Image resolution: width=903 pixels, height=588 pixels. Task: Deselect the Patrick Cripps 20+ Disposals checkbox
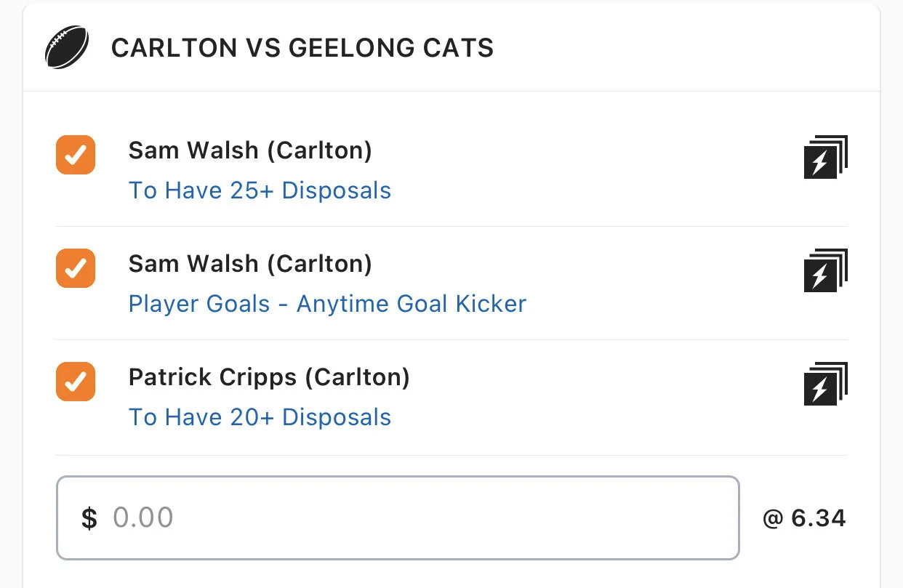coord(76,382)
